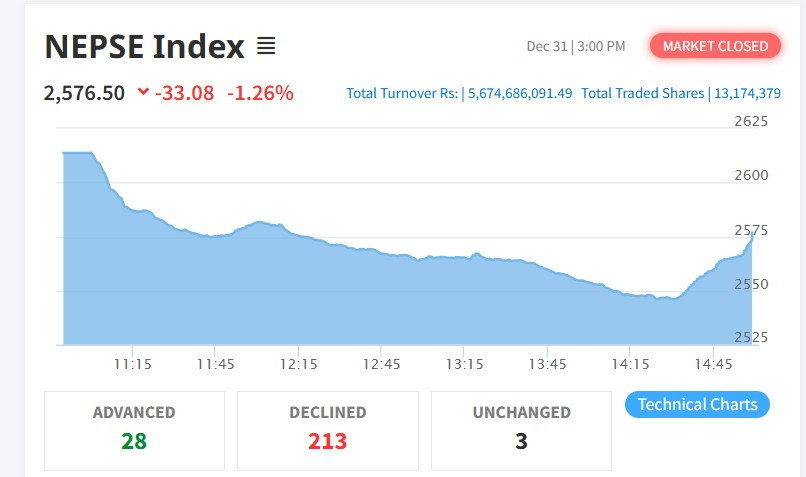Click the 2600 price axis label
This screenshot has width=806, height=477.
click(750, 176)
